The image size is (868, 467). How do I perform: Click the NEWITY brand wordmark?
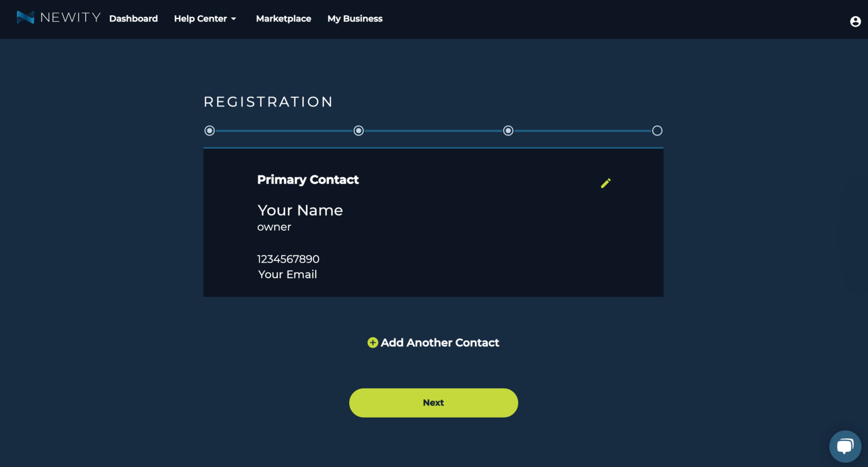(x=71, y=17)
